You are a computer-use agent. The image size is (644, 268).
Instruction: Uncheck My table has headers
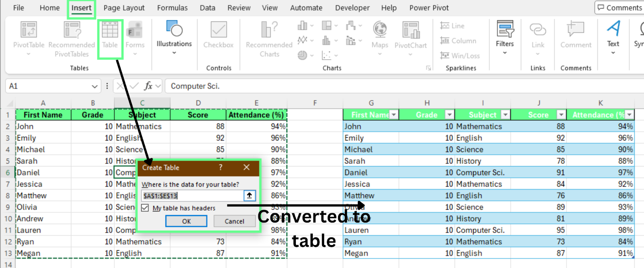pos(145,208)
